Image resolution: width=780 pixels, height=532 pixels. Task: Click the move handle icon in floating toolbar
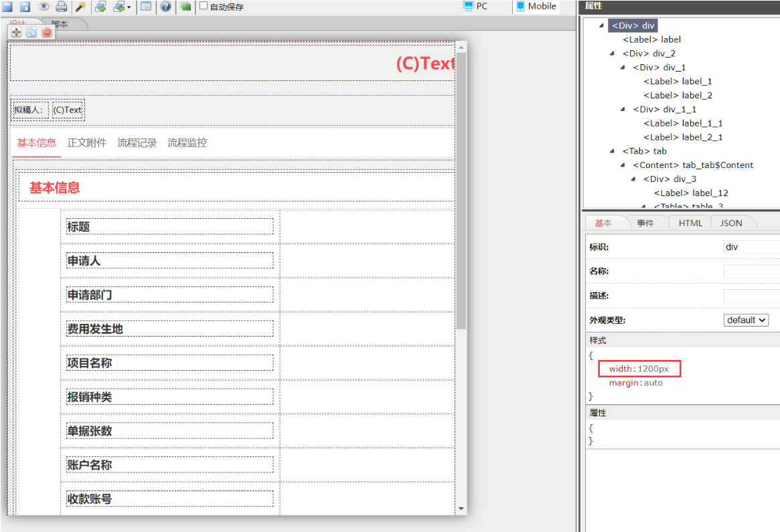tap(17, 31)
